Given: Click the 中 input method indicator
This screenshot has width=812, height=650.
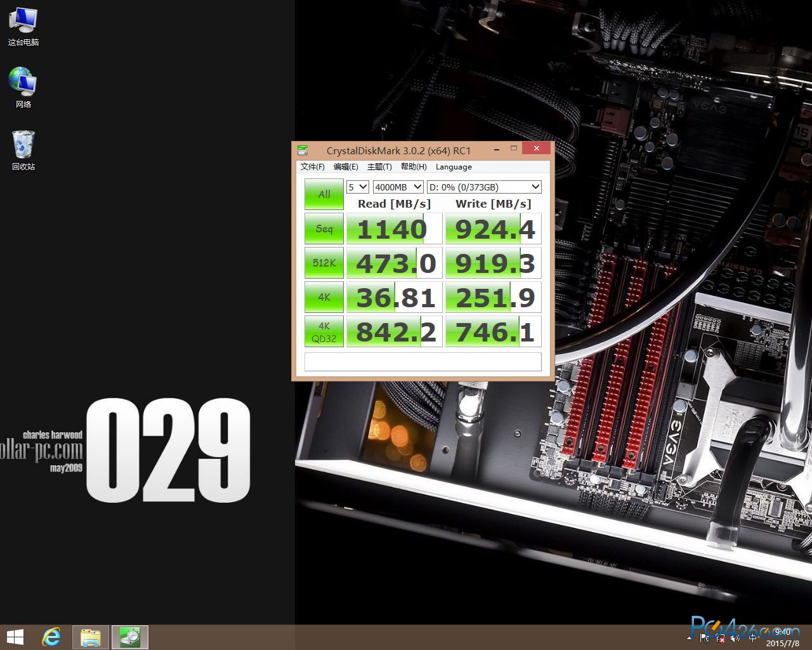Looking at the screenshot, I should [x=752, y=638].
